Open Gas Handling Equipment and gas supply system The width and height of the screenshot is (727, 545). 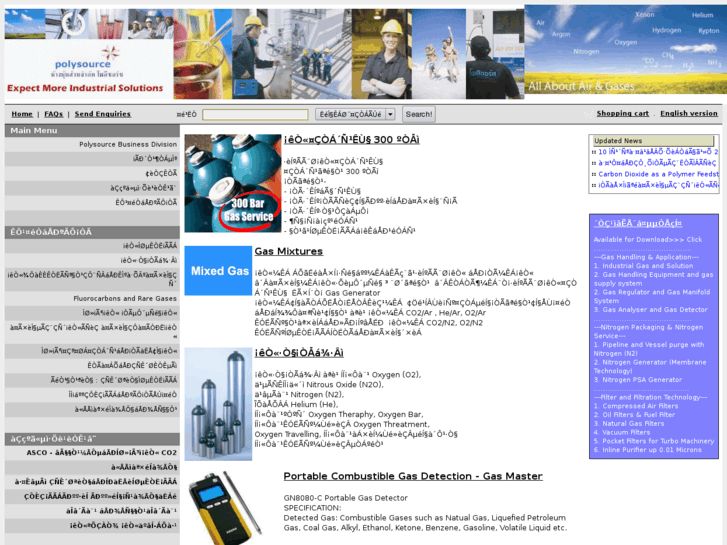654,279
